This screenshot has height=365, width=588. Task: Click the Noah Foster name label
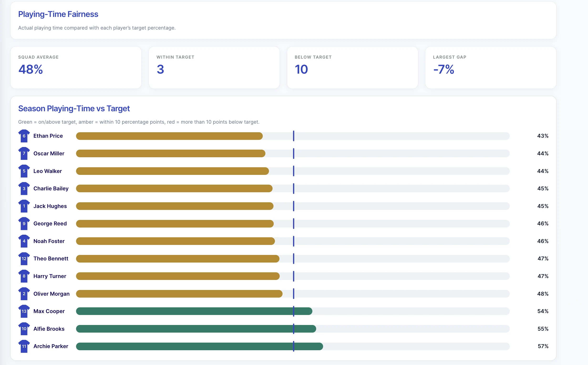[x=49, y=241]
